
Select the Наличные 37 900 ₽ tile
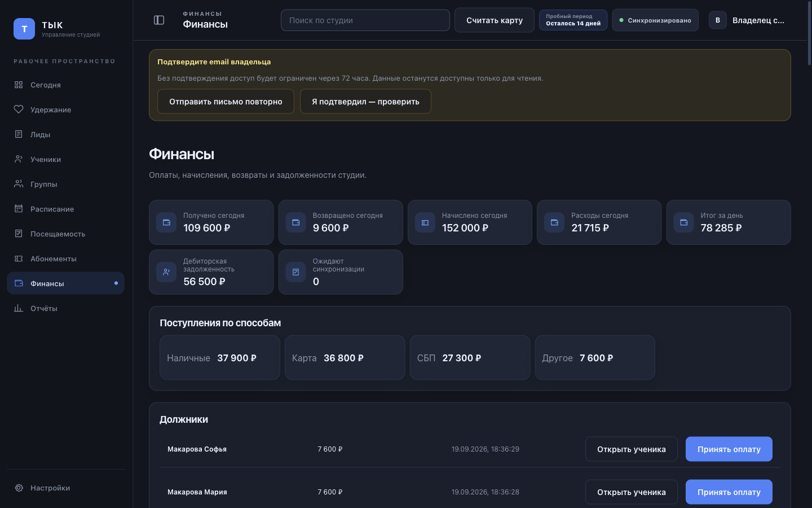220,358
